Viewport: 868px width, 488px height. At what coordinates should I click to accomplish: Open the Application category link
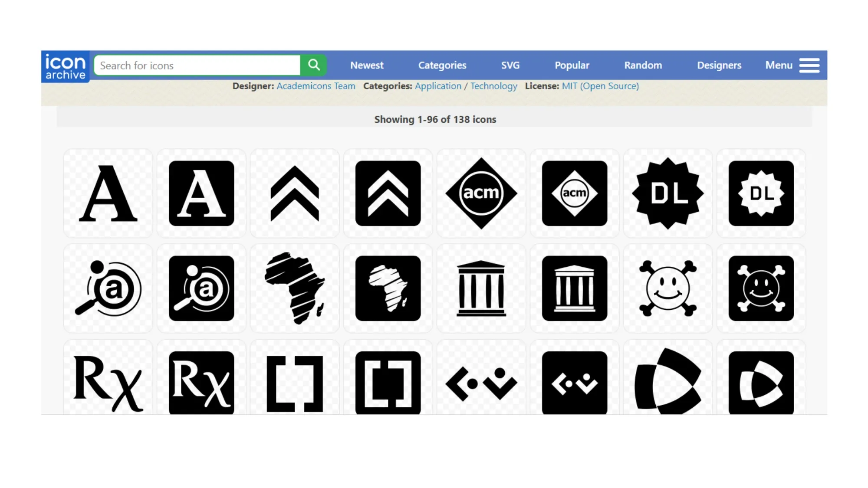(x=438, y=86)
